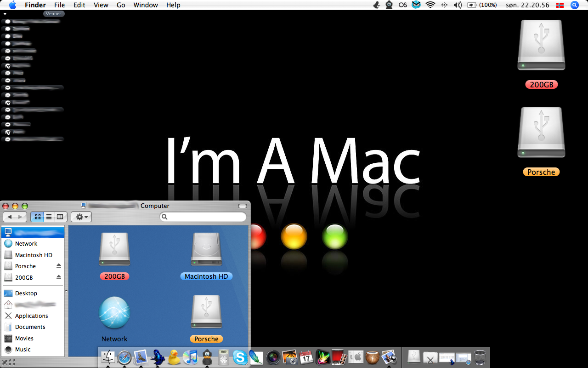This screenshot has height=368, width=588.
Task: Go back in Finder window
Action: tap(9, 217)
